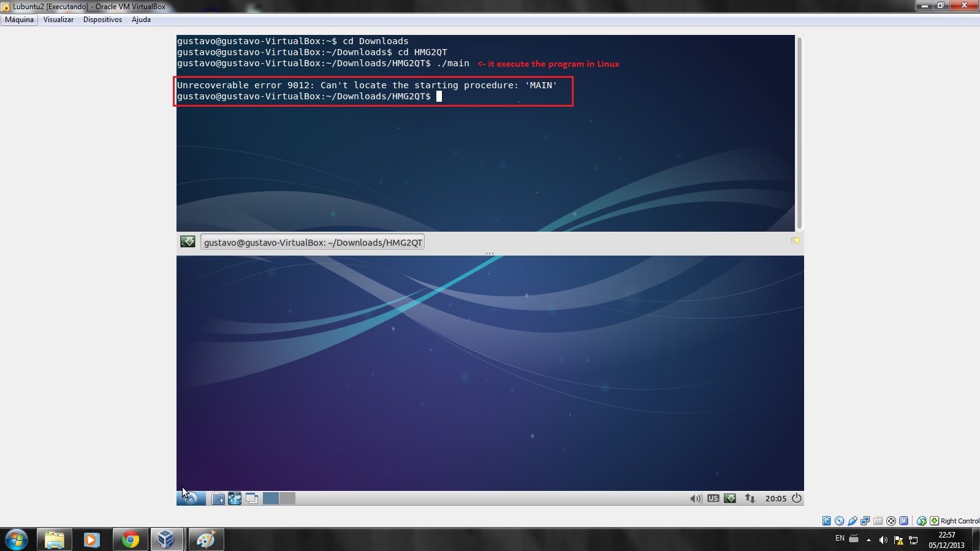Launch Windows Media Player from taskbar
980x551 pixels.
coord(92,540)
